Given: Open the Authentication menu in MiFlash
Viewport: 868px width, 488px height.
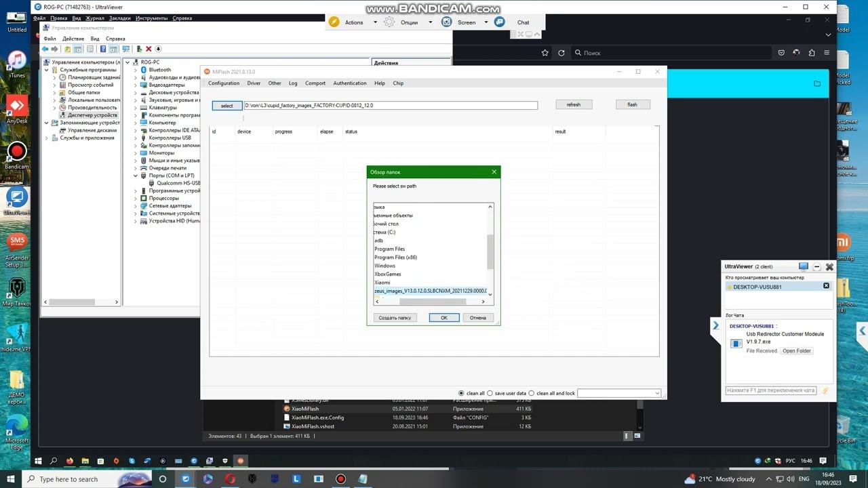Looking at the screenshot, I should [x=350, y=83].
